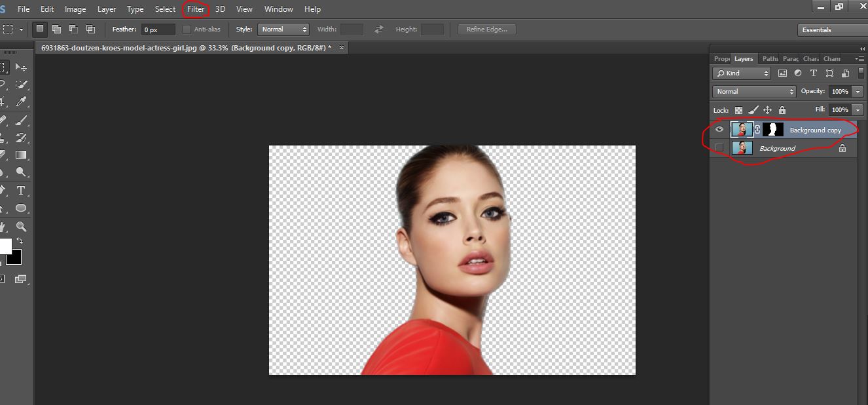Switch to the Channels tab
The image size is (868, 405).
831,58
